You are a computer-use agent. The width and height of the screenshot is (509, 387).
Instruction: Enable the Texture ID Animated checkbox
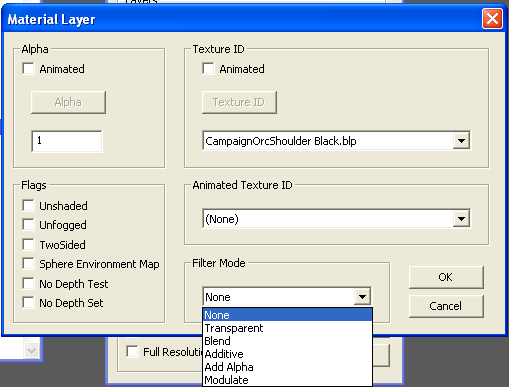[x=208, y=69]
